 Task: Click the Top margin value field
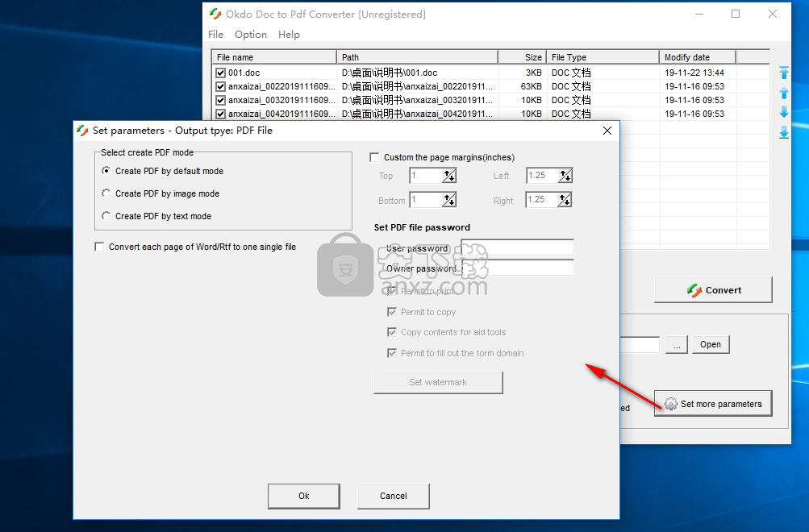tap(427, 176)
